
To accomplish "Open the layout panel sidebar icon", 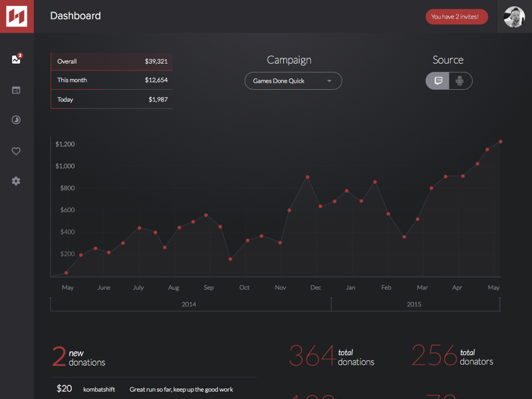I will pyautogui.click(x=16, y=90).
